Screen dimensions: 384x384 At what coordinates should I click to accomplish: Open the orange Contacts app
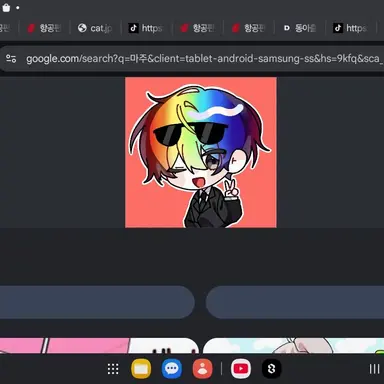[202, 369]
